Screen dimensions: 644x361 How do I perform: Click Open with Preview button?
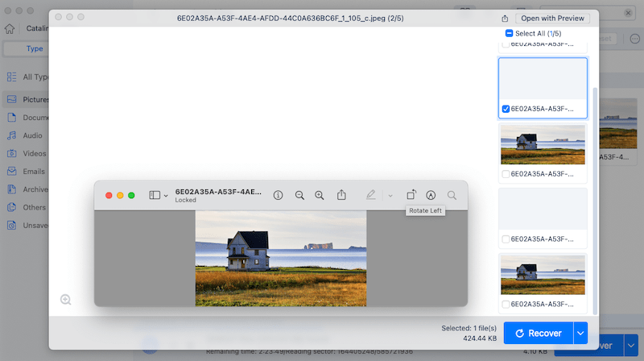(552, 19)
